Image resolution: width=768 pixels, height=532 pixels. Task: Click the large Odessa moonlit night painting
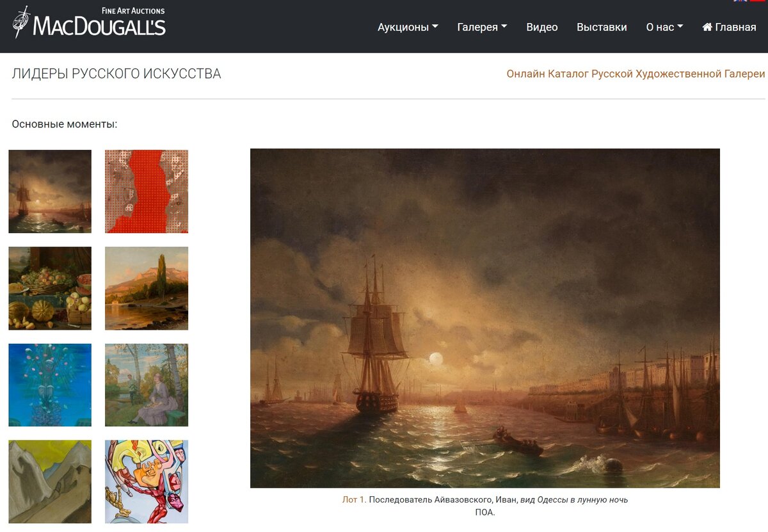coord(485,318)
